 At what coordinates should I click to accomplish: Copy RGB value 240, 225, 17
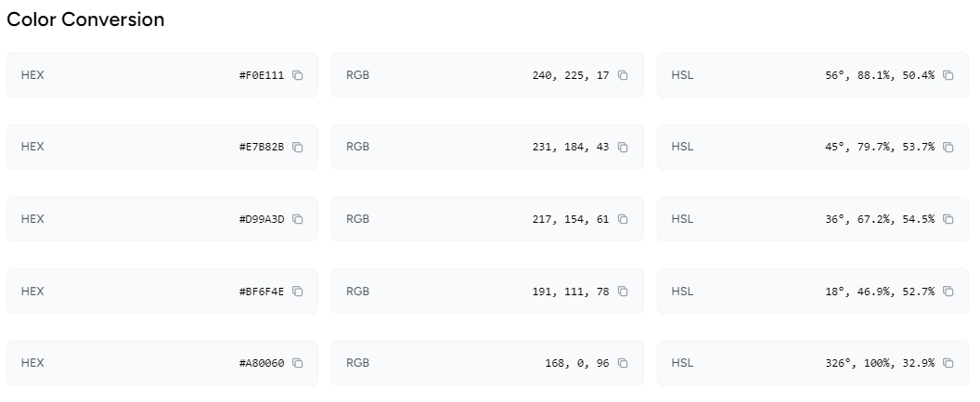click(x=623, y=75)
